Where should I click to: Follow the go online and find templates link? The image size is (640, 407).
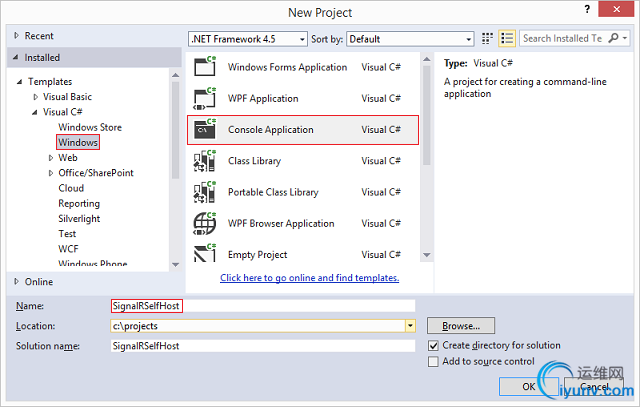pos(309,278)
